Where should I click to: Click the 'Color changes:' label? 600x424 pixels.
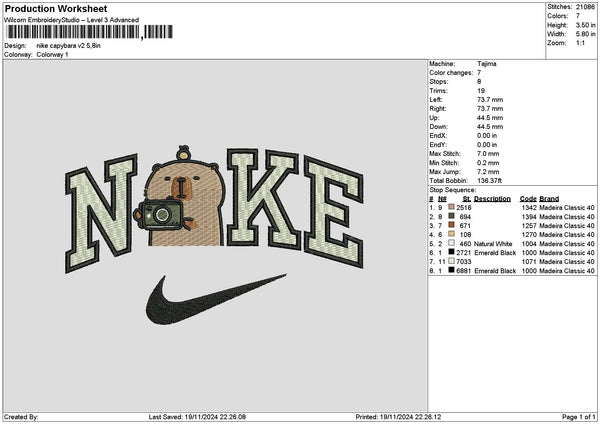(x=451, y=73)
